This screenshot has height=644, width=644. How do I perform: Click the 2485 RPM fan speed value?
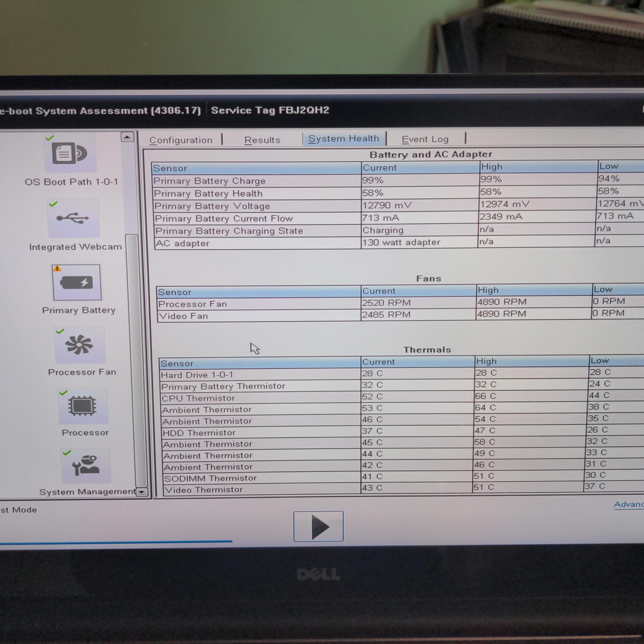tap(386, 315)
